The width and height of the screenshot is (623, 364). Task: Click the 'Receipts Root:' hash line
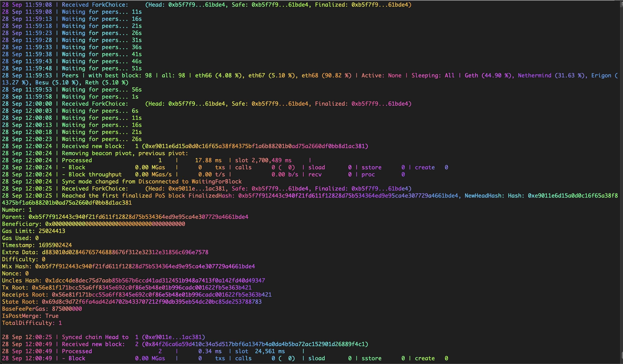(x=137, y=295)
